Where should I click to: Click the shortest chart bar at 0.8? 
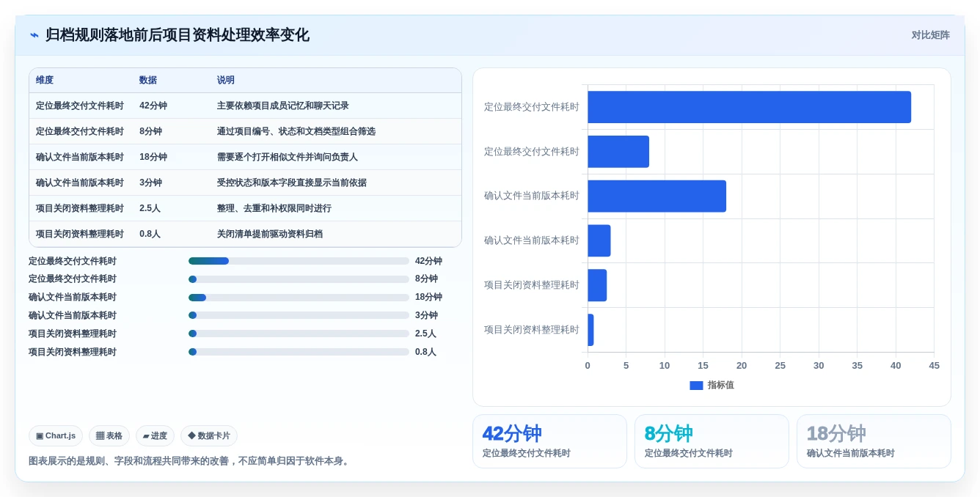[590, 330]
